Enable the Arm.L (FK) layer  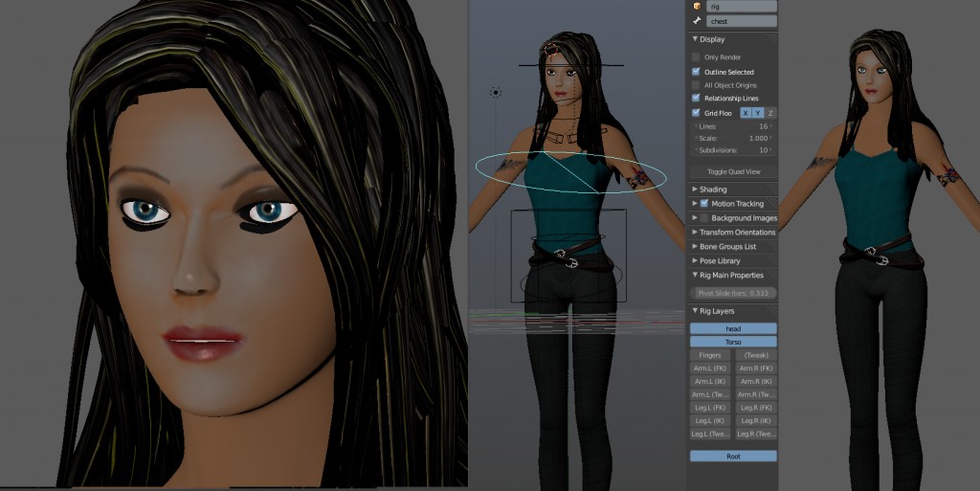pos(710,368)
